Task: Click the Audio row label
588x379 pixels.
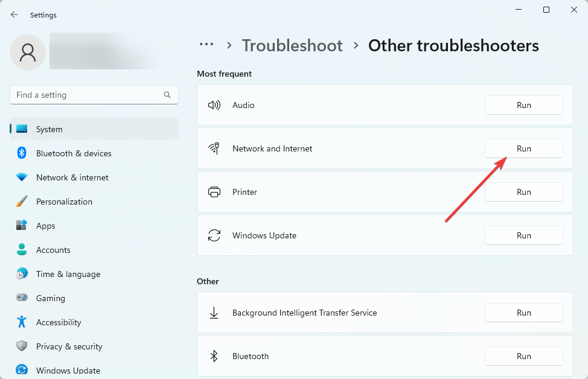Action: click(243, 105)
